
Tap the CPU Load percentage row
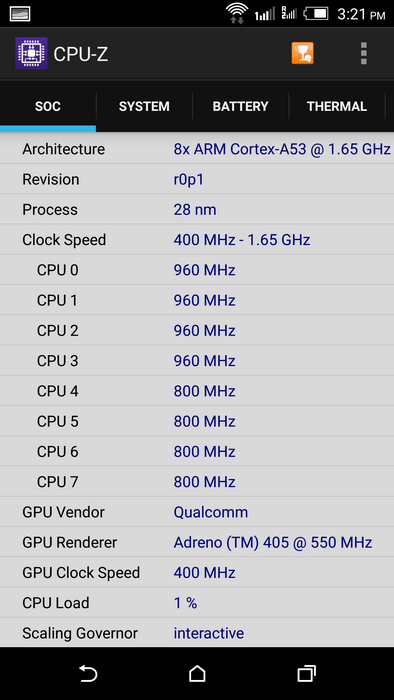pos(197,603)
